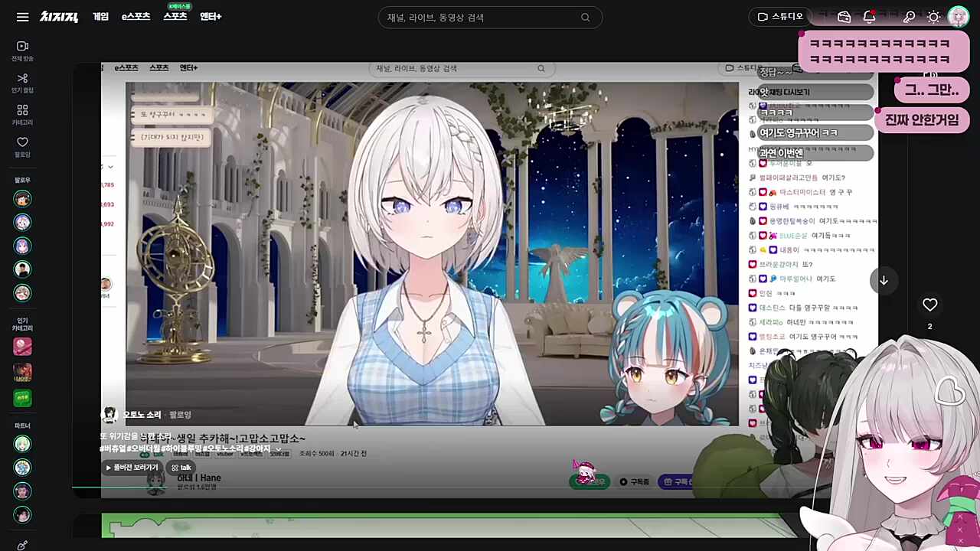Open the cheese icon in the header
This screenshot has width=980, height=551.
point(844,17)
